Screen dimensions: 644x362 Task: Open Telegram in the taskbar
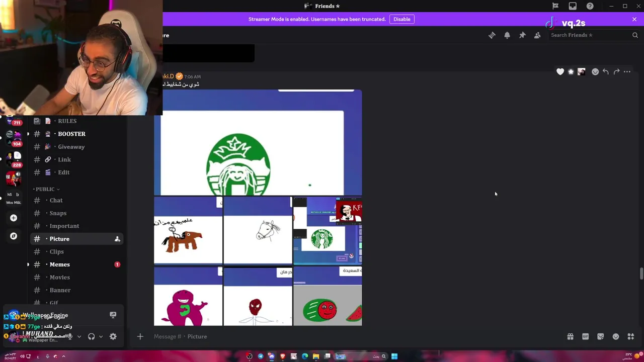(261, 356)
